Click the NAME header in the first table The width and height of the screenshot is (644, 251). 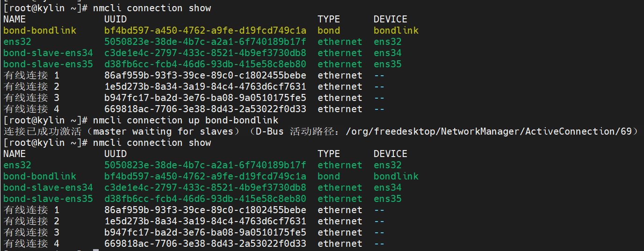14,19
